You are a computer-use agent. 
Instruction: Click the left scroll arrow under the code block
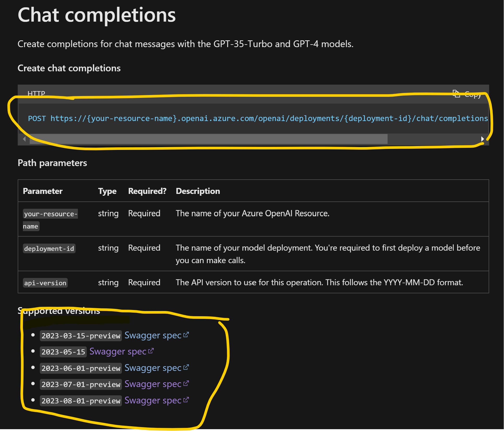(24, 139)
